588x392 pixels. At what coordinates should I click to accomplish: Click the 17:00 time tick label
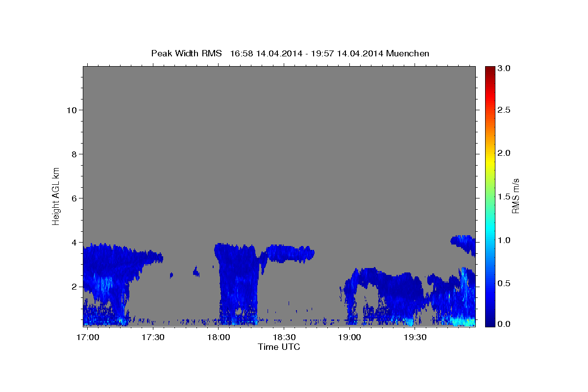[x=88, y=338]
